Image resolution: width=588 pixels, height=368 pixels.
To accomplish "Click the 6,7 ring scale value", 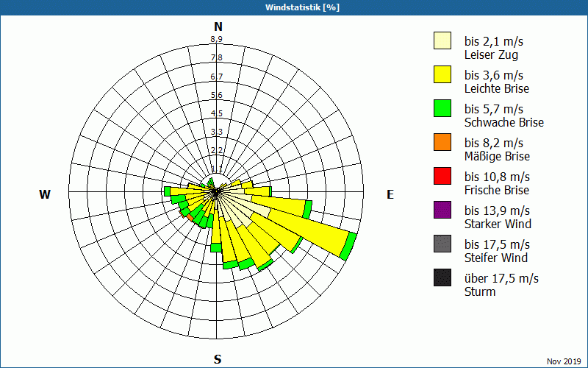I will click(x=216, y=77).
